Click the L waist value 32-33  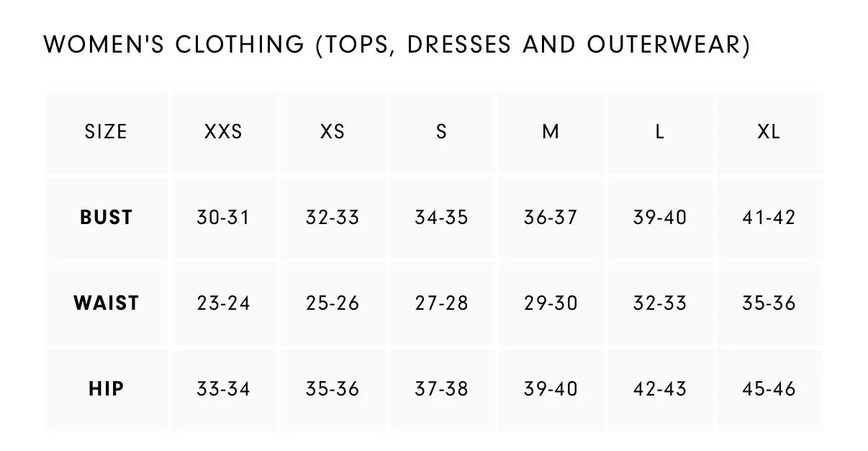coord(660,303)
